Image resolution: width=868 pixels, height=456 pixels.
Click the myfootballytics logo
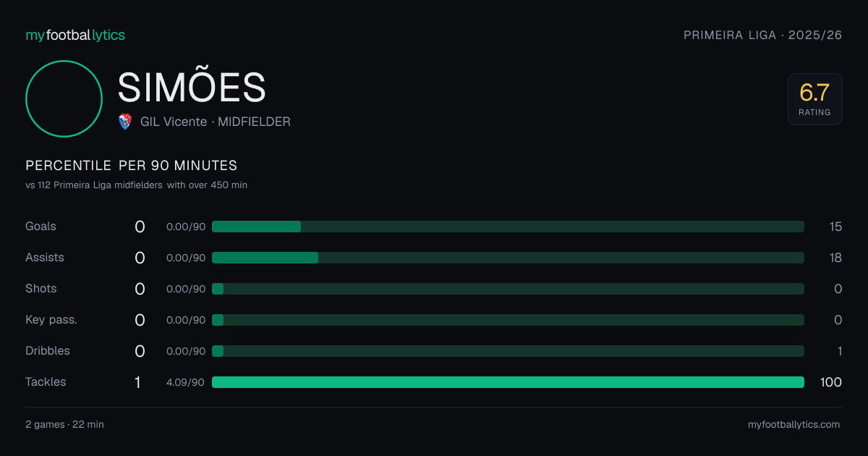pos(75,35)
